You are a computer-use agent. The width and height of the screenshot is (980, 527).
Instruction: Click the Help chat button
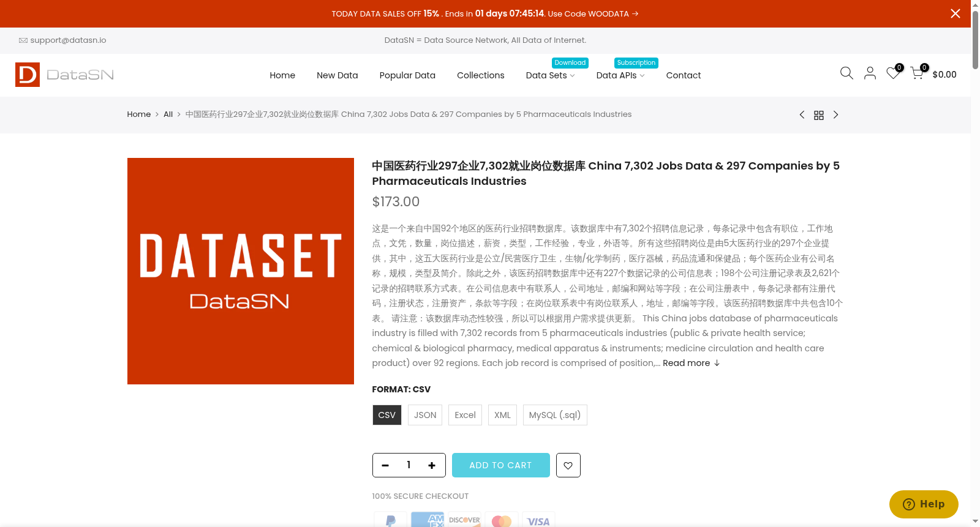(924, 504)
